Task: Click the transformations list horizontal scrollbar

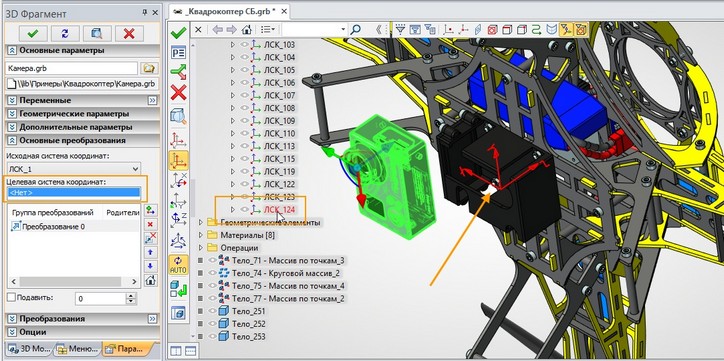Action: point(74,281)
